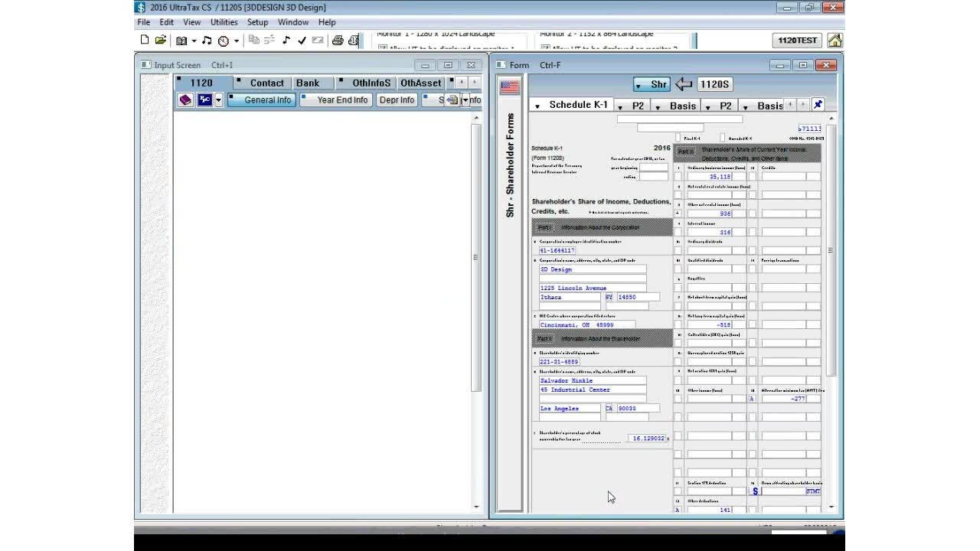
Task: Open dropdown arrow beside open book icon
Action: tap(194, 41)
